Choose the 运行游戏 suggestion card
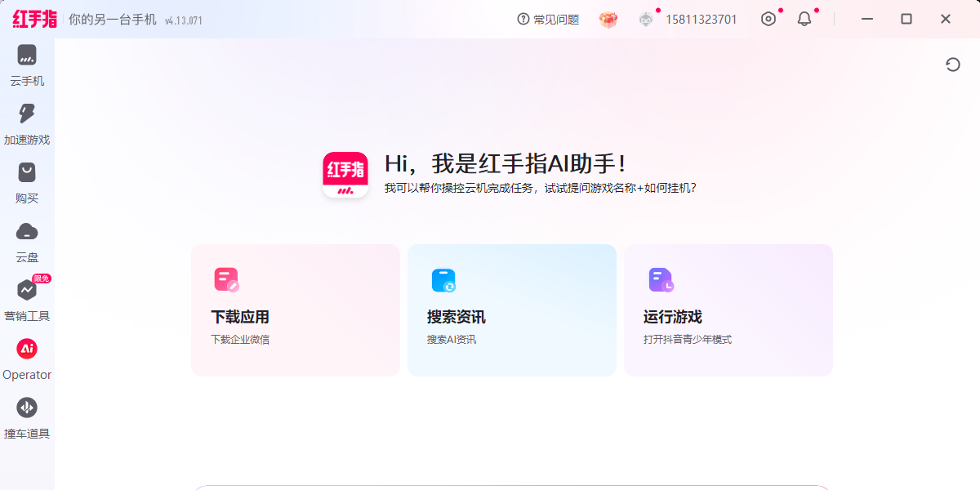 (728, 310)
